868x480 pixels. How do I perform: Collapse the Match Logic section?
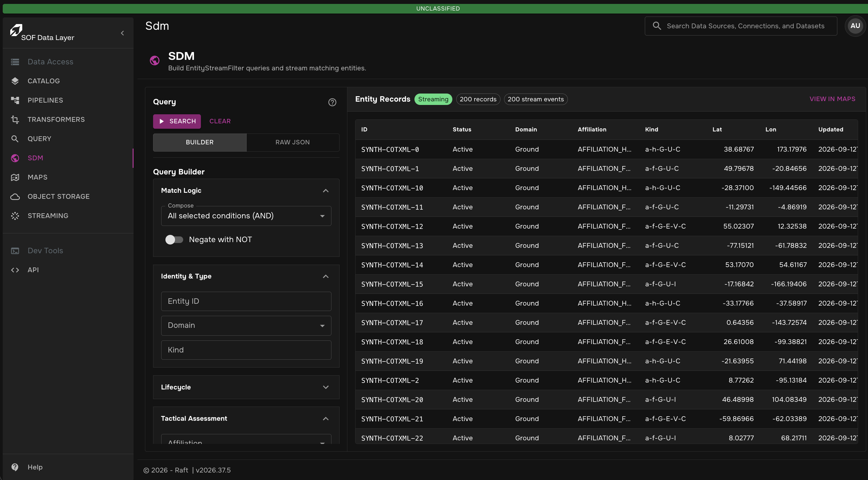coord(325,191)
